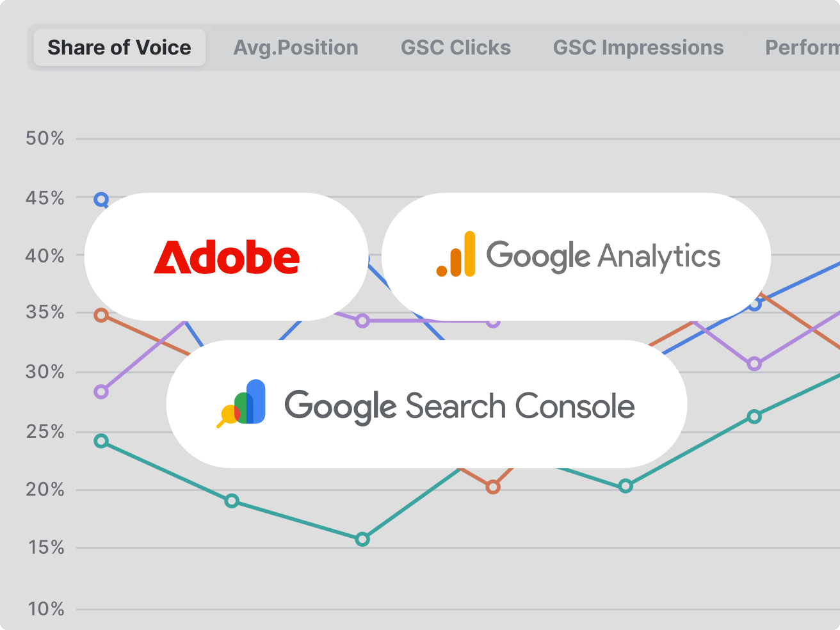Screen dimensions: 840x630
Task: Click the Google Search Console icon
Action: coord(242,403)
